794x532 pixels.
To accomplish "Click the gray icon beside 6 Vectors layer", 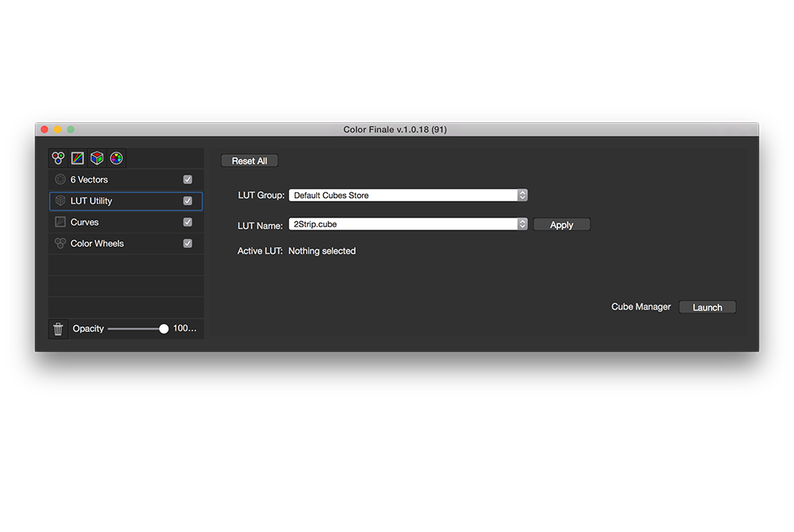I will [60, 179].
